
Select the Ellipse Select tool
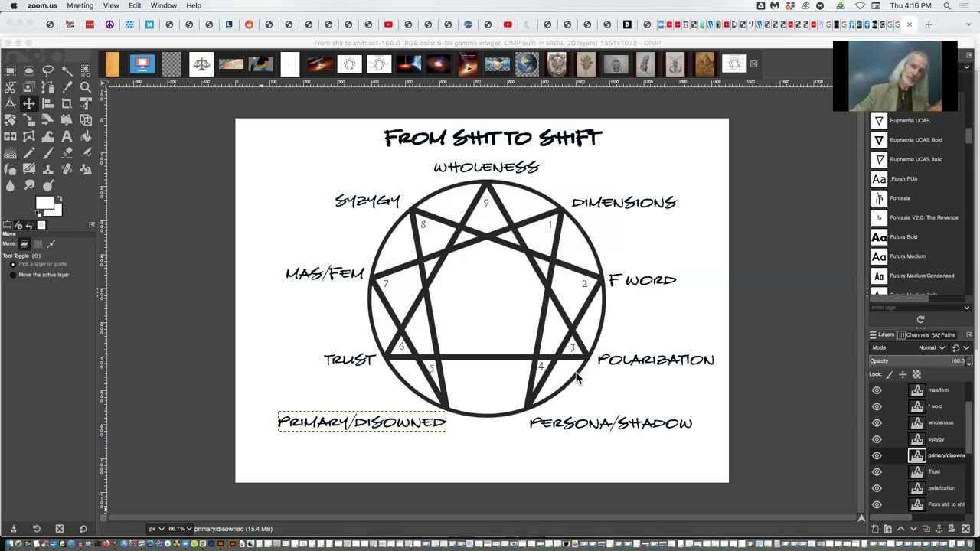28,70
